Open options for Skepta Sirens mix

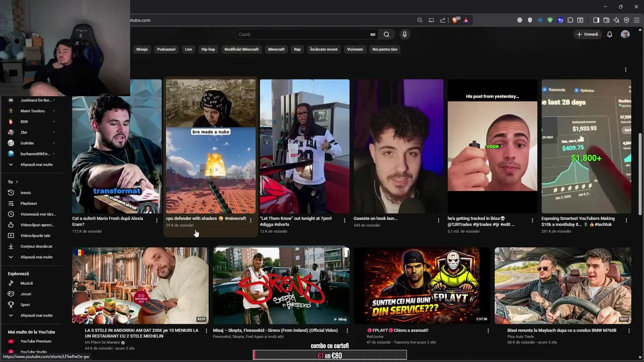click(347, 331)
